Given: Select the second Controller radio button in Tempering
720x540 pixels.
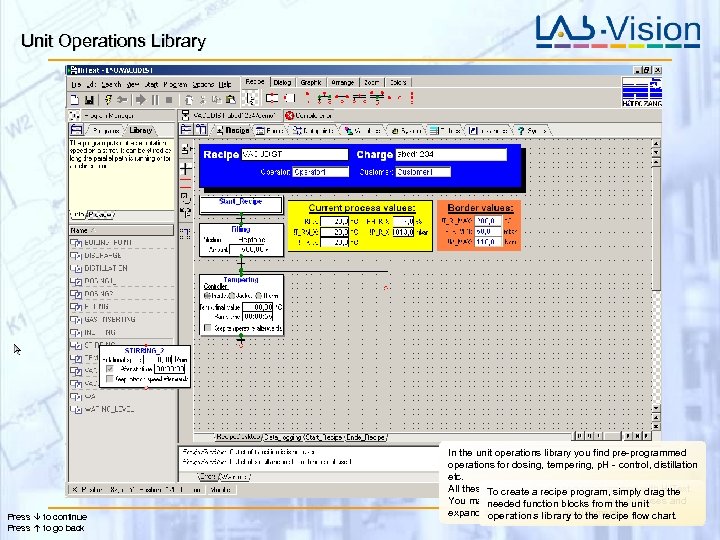Looking at the screenshot, I should tap(232, 296).
